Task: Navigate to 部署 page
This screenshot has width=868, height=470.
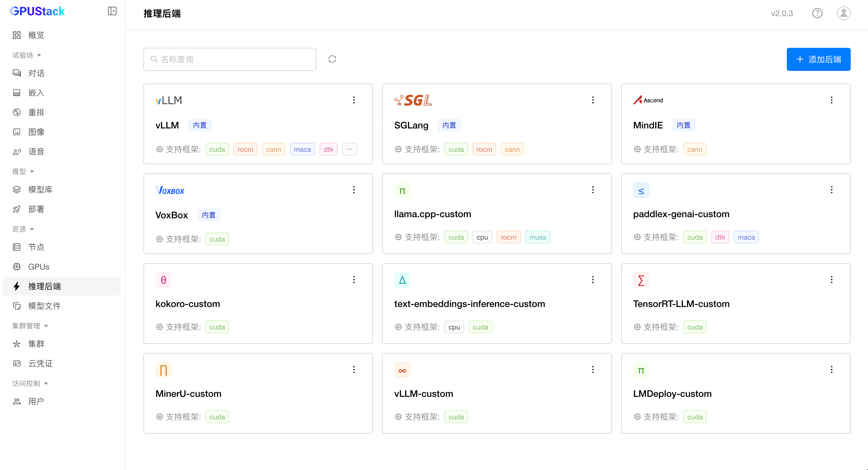Action: (36, 209)
